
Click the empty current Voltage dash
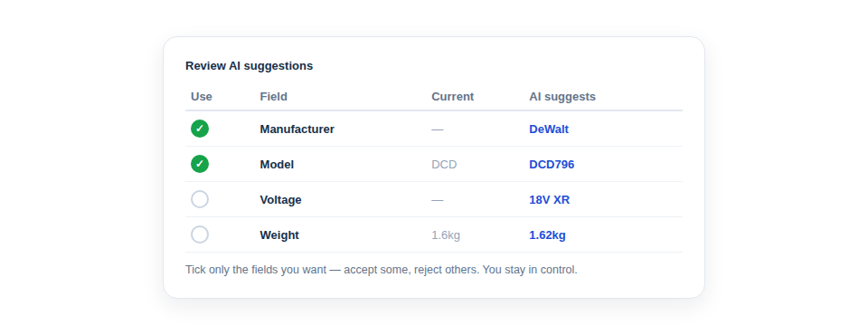[438, 200]
